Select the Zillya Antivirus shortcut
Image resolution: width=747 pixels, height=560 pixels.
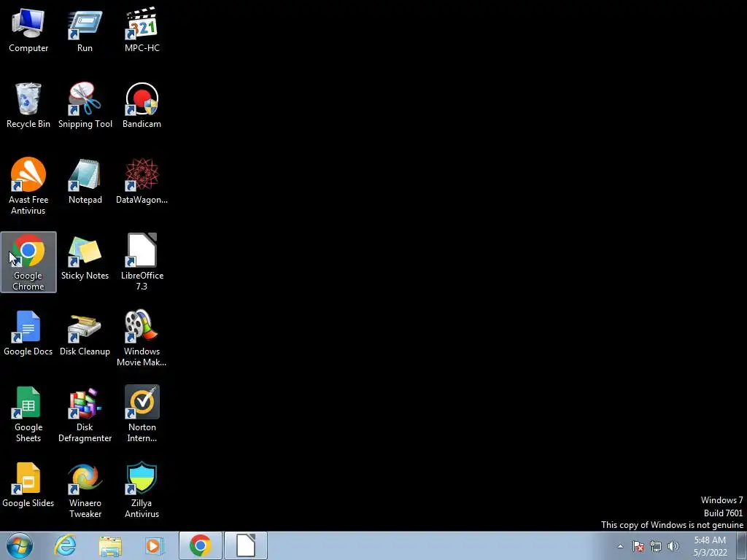[142, 489]
